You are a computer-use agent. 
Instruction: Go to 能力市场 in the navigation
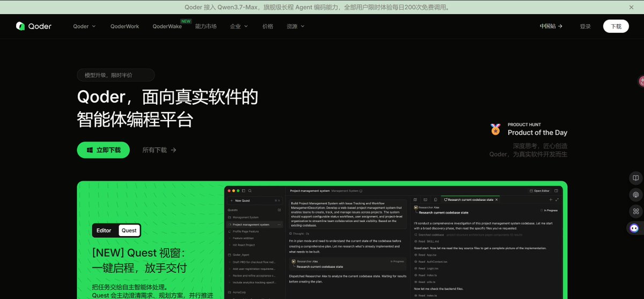[x=206, y=26]
